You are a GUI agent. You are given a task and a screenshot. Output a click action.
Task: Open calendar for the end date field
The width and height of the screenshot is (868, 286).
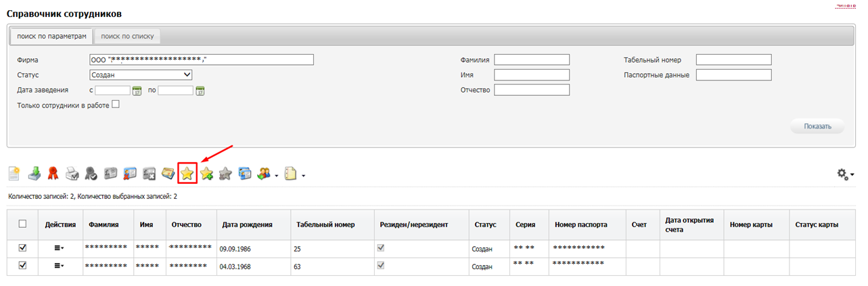click(200, 91)
